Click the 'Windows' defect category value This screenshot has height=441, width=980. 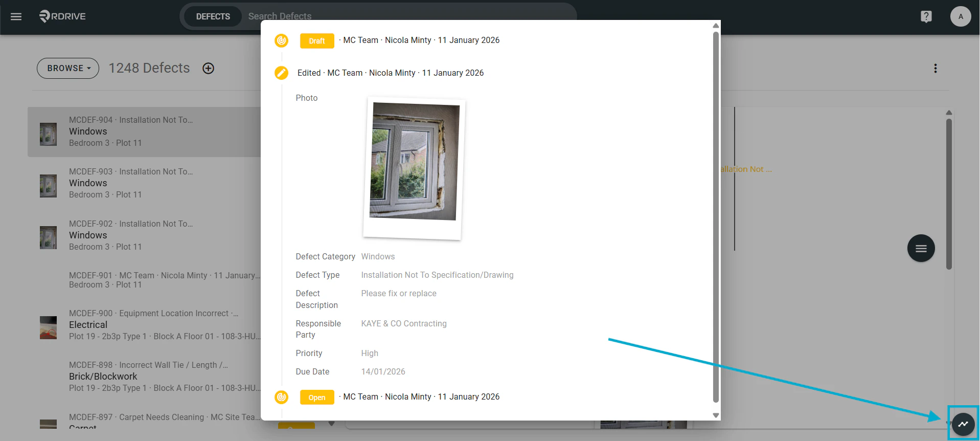pyautogui.click(x=378, y=257)
